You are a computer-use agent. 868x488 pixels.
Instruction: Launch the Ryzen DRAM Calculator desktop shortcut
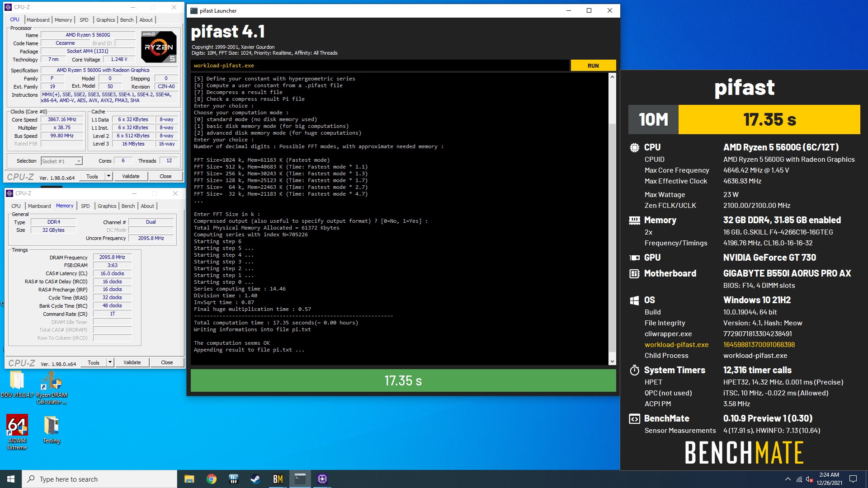pos(52,387)
